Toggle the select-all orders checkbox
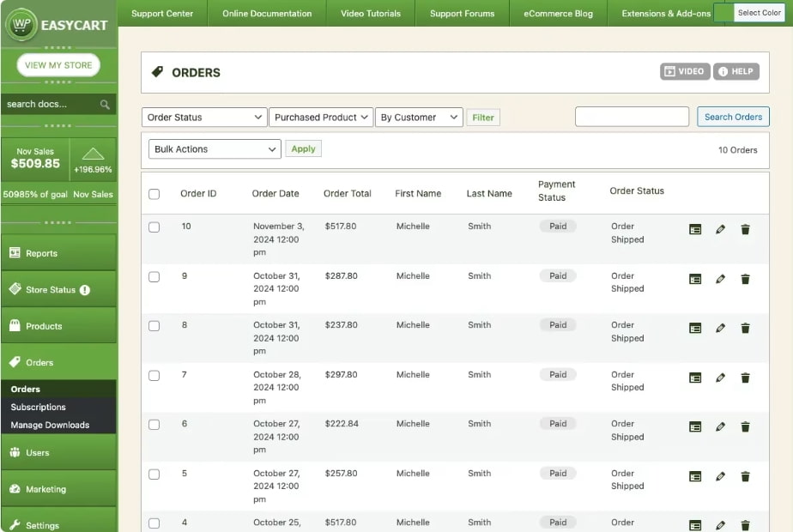793x532 pixels. click(x=154, y=194)
